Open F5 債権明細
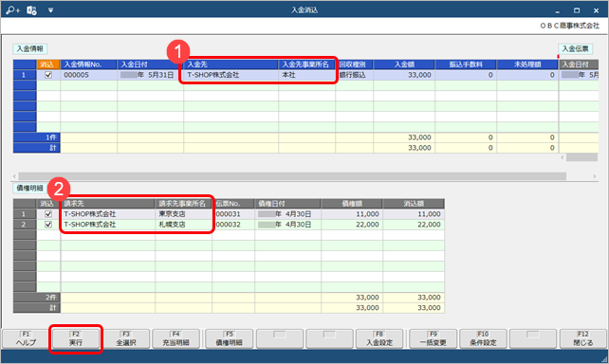Image resolution: width=609 pixels, height=364 pixels. [229, 338]
